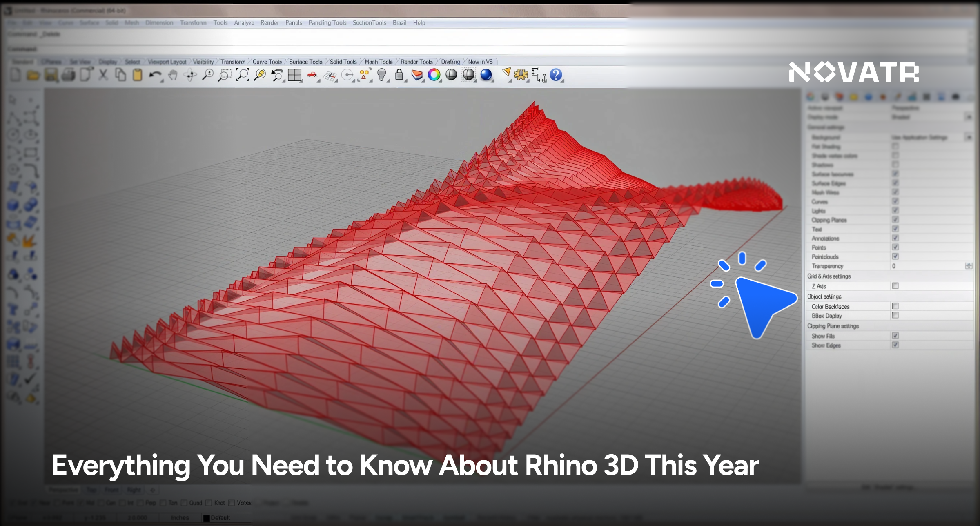Screen dimensions: 980x526
Task: Open Options with the gear icon
Action: click(x=521, y=75)
